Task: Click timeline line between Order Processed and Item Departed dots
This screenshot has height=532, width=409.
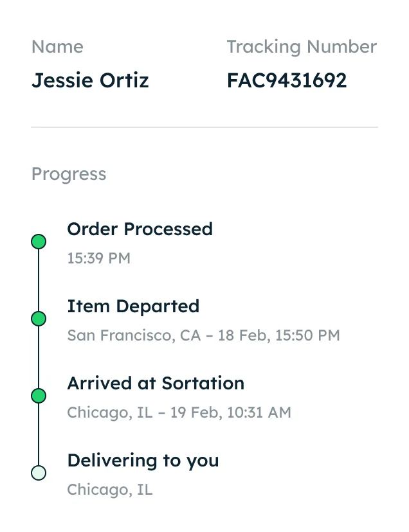Action: [39, 280]
